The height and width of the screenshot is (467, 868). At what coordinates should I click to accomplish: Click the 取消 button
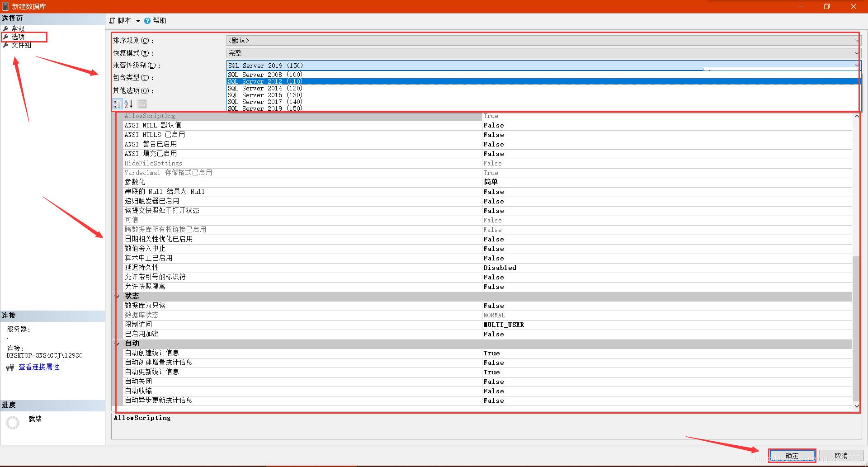(841, 456)
